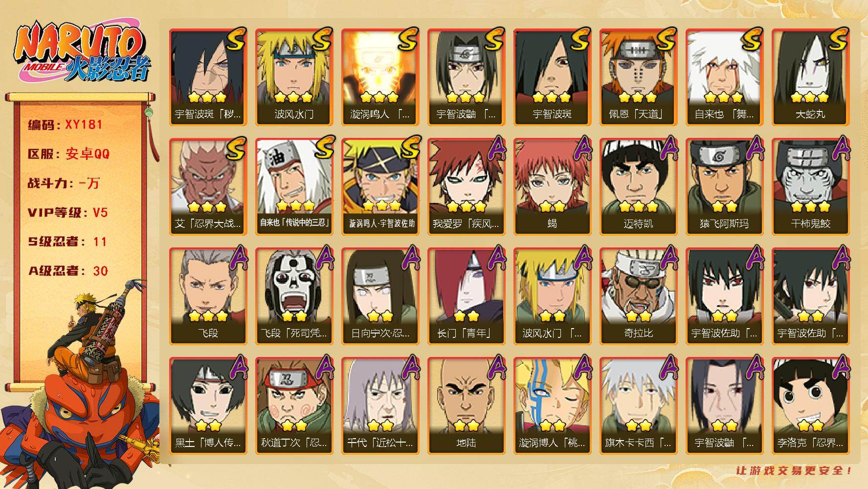Click the 大蛇丸 character card
This screenshot has height=489, width=868.
tap(810, 77)
